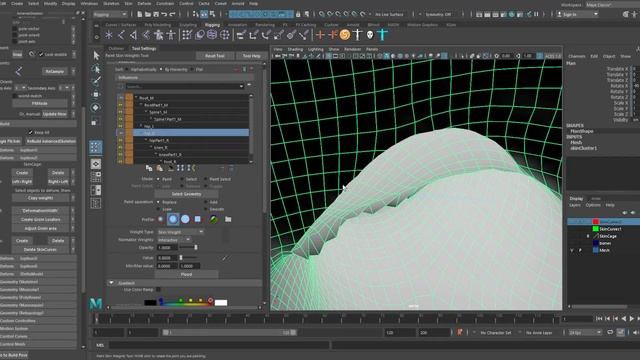Collapse the Root_M tree node
The image size is (640, 360).
point(136,98)
